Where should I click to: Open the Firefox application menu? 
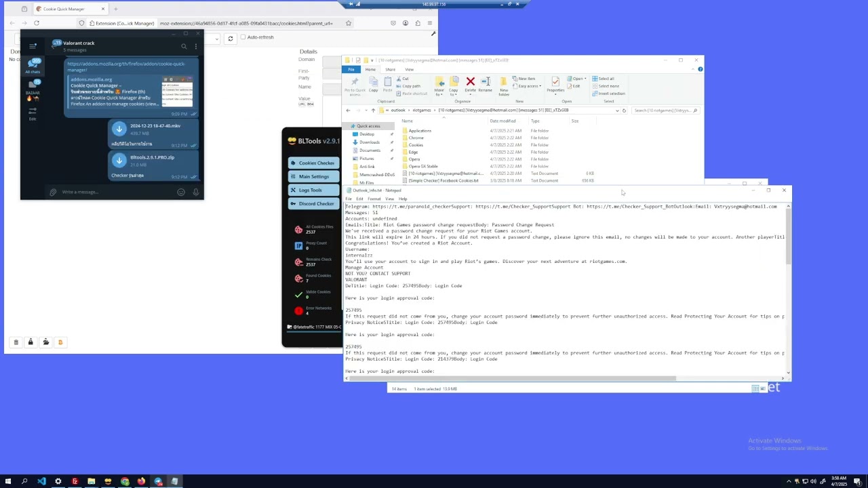(429, 23)
